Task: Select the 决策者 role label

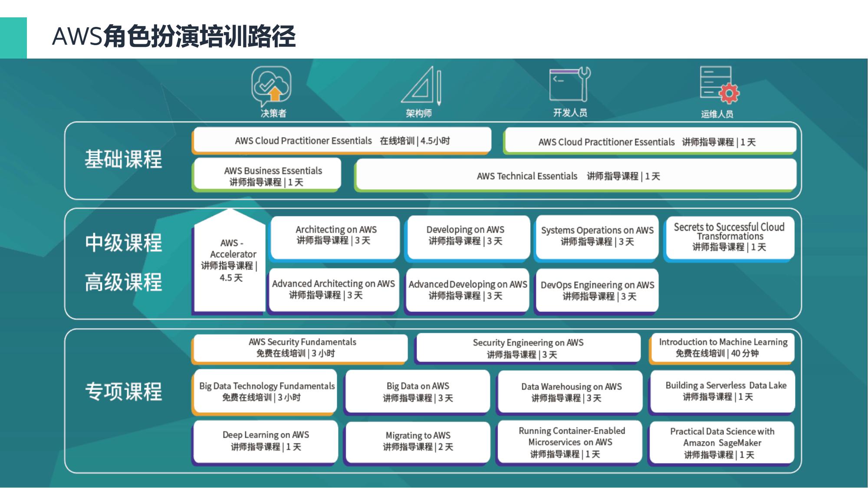Action: point(273,113)
